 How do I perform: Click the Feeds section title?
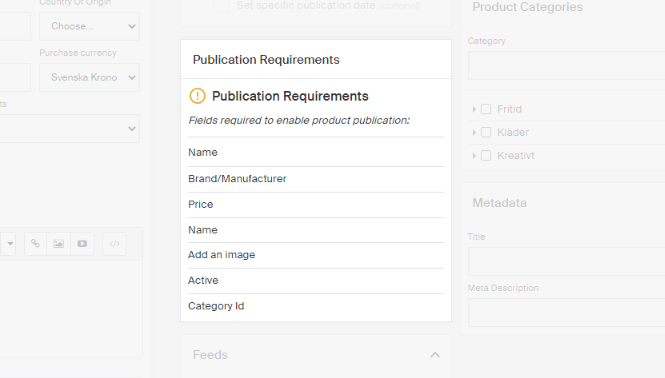pos(210,355)
